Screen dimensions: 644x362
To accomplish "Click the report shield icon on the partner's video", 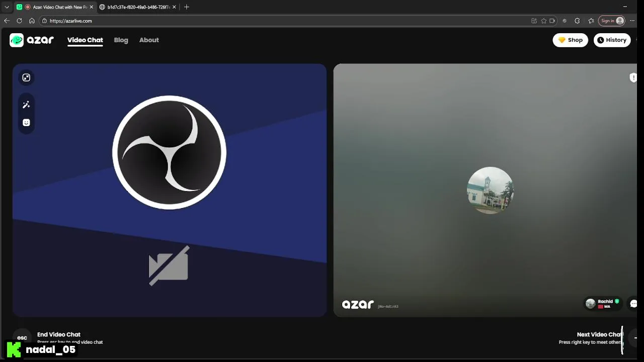I will click(633, 77).
